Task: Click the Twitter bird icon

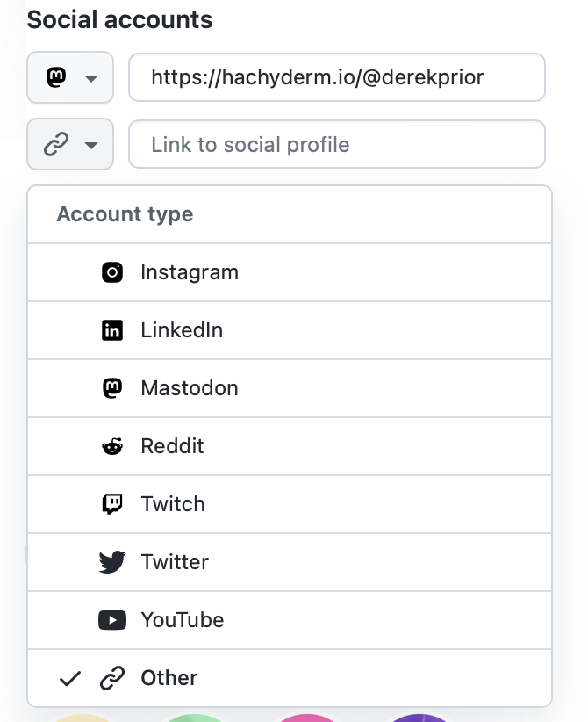Action: pyautogui.click(x=112, y=562)
